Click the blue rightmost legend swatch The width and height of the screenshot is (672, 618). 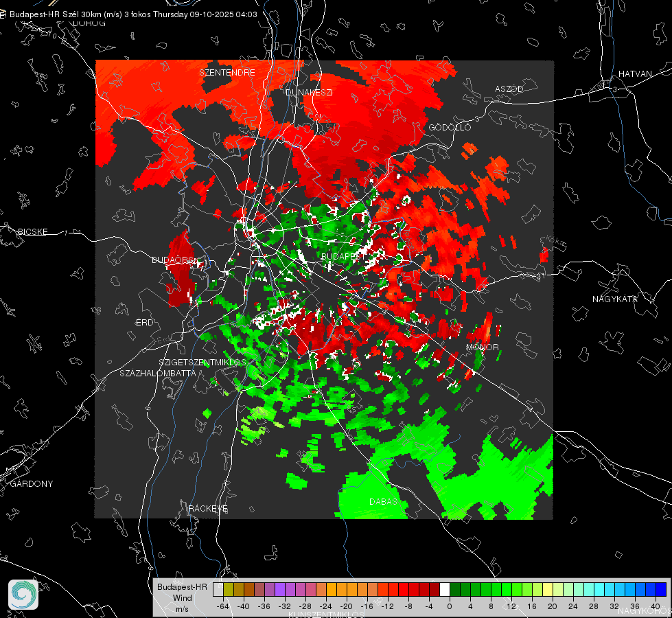pyautogui.click(x=661, y=589)
